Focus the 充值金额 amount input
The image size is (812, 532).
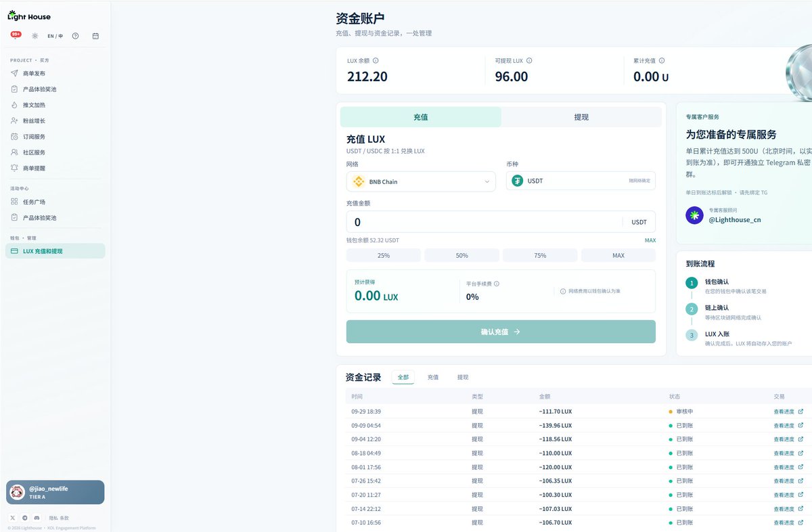(x=501, y=222)
